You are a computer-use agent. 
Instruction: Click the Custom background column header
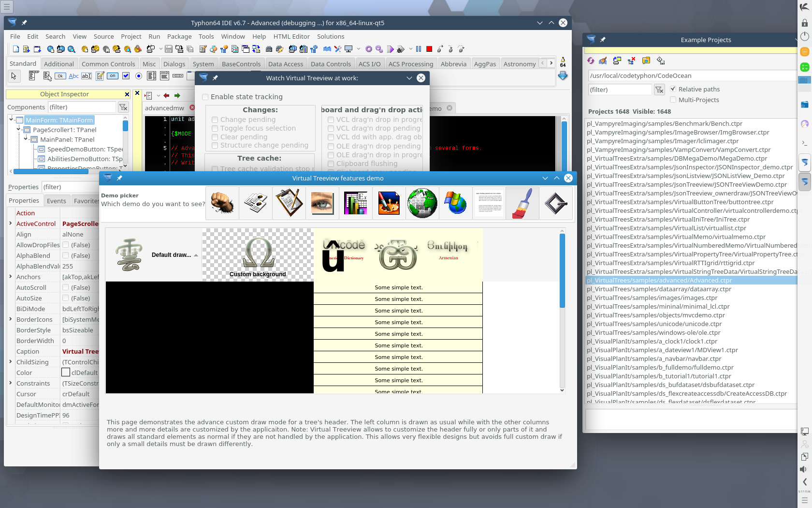click(x=258, y=255)
